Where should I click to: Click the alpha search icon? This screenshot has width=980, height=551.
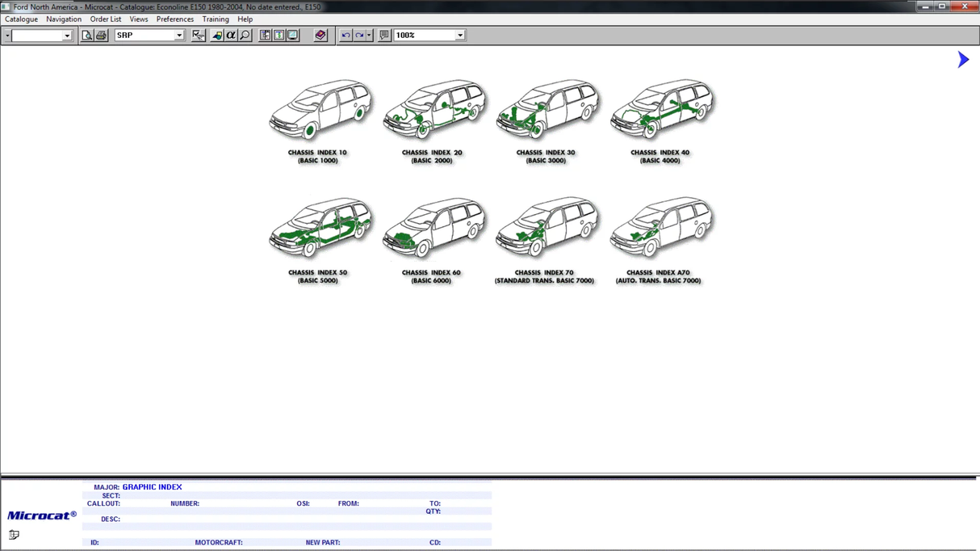coord(231,36)
